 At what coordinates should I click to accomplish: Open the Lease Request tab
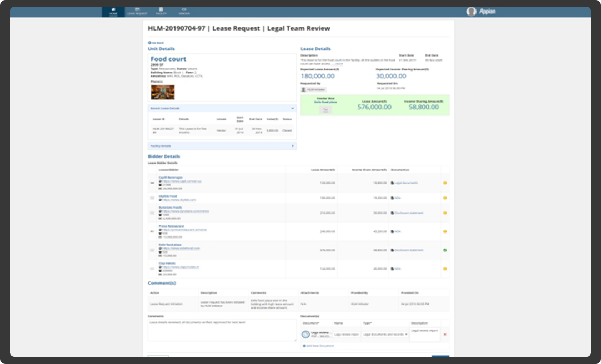(x=137, y=10)
